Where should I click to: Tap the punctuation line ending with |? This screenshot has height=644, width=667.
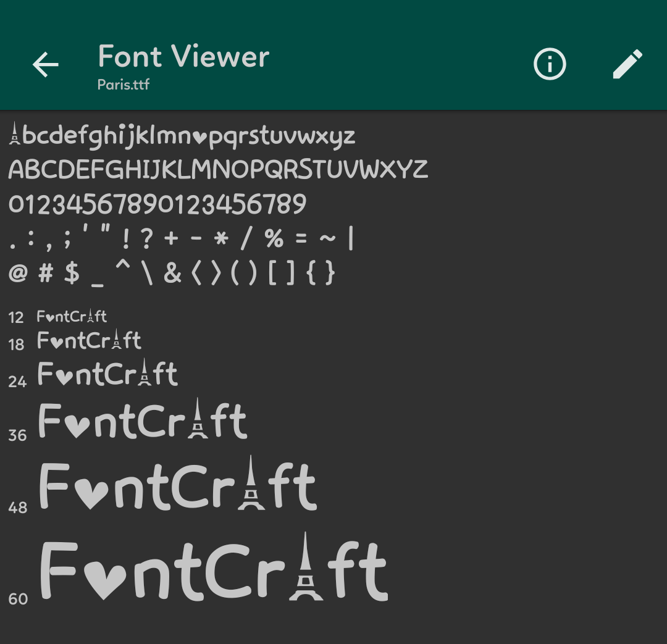click(x=181, y=237)
